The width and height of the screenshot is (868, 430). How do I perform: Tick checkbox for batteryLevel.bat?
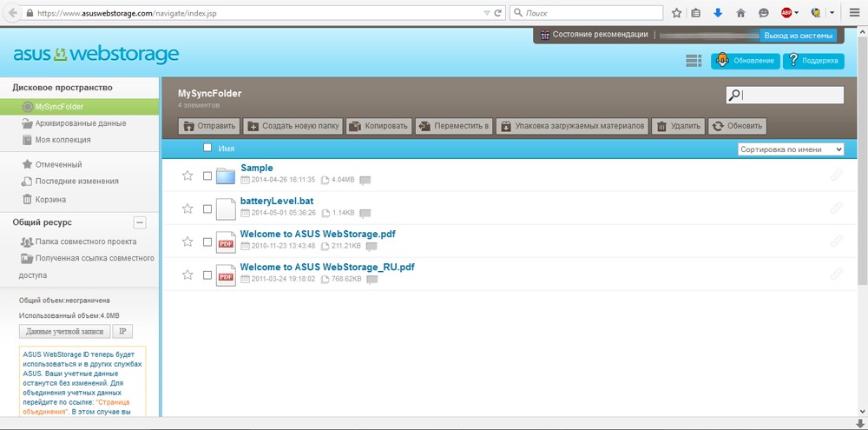(207, 208)
